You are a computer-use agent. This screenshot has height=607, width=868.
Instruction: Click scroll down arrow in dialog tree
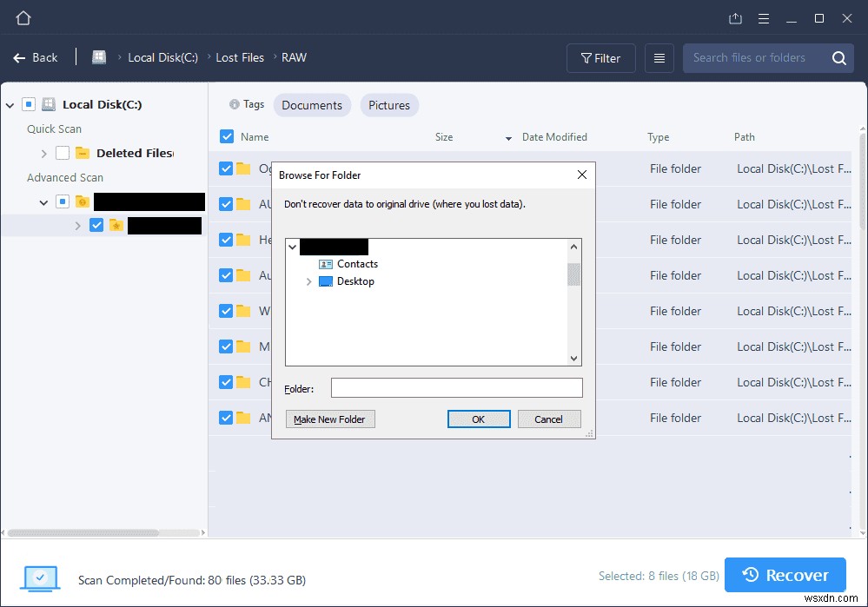[x=574, y=359]
